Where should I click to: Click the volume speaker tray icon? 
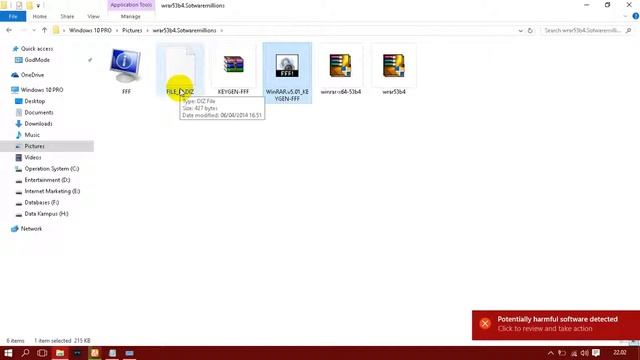coord(584,353)
